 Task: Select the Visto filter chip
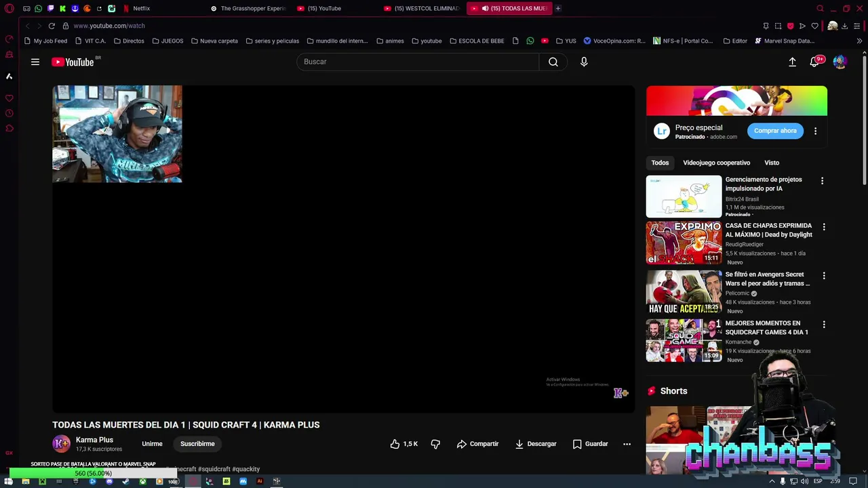(772, 163)
